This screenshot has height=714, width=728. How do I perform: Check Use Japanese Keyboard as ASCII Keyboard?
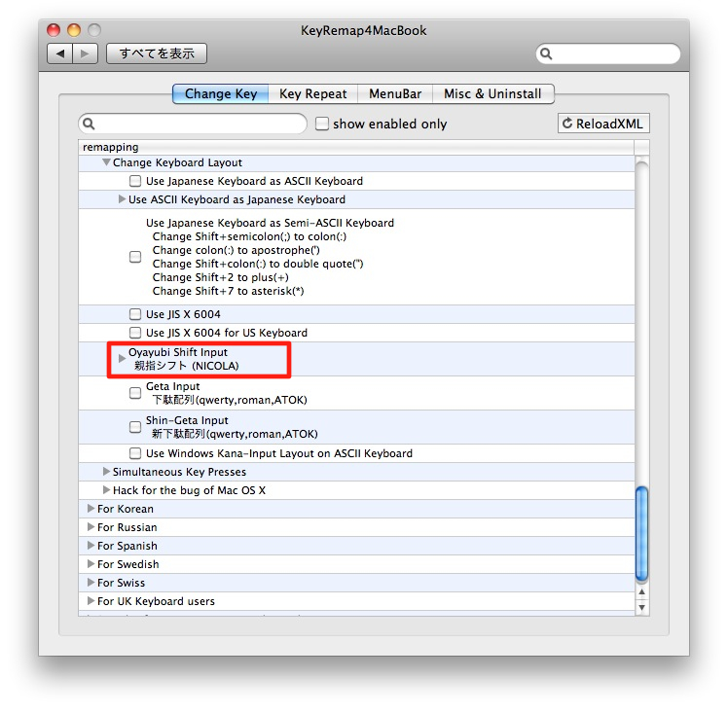click(x=135, y=181)
